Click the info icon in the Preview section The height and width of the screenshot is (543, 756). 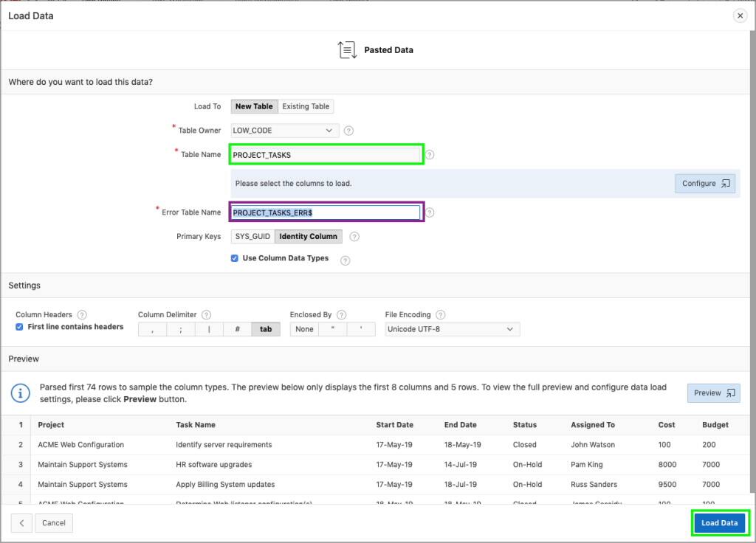point(20,392)
